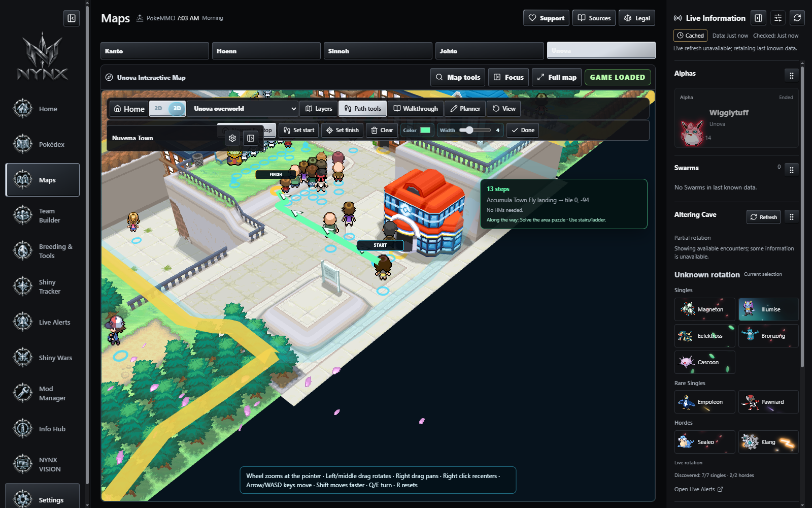Open Shiny Tracker from the sidebar
This screenshot has height=508, width=812.
[x=43, y=287]
